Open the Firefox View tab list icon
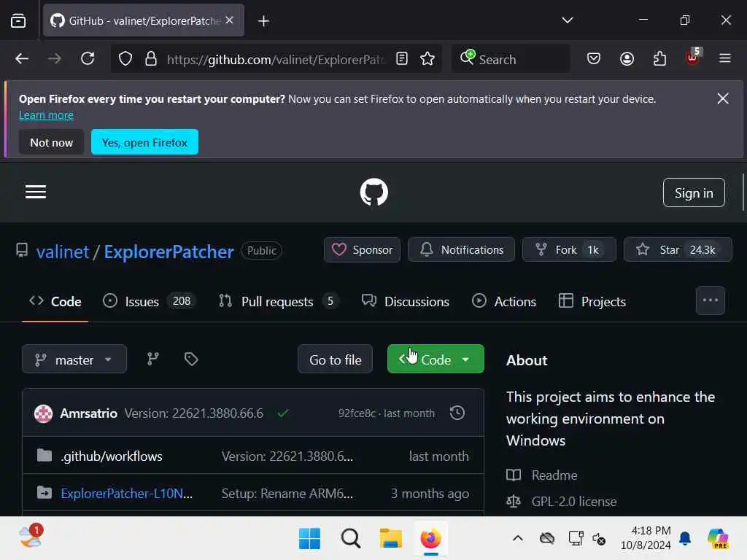 point(18,20)
